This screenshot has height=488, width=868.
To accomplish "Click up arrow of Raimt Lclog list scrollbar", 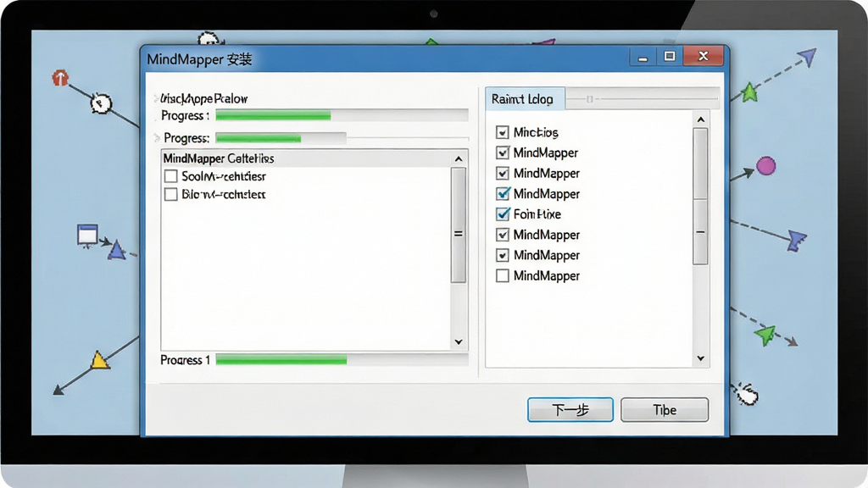I will point(701,119).
